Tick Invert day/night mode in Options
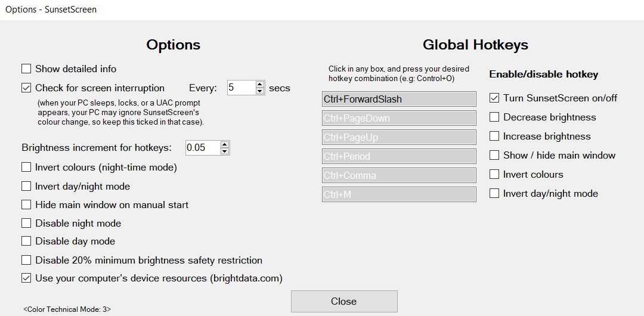 tap(26, 186)
